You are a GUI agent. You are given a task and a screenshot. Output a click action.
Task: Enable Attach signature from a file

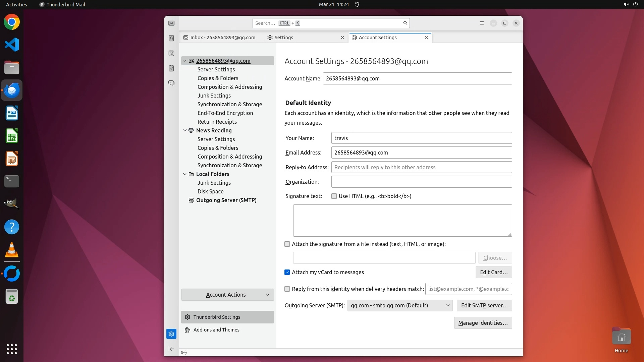(x=287, y=244)
